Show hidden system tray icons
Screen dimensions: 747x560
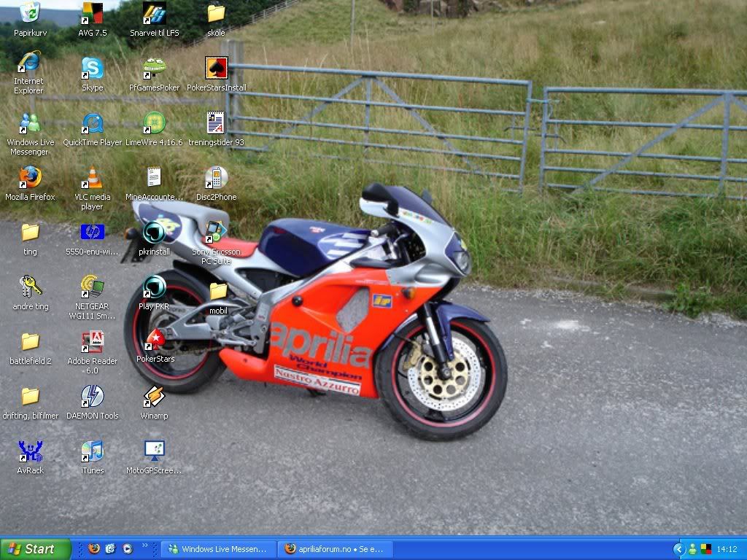[679, 549]
